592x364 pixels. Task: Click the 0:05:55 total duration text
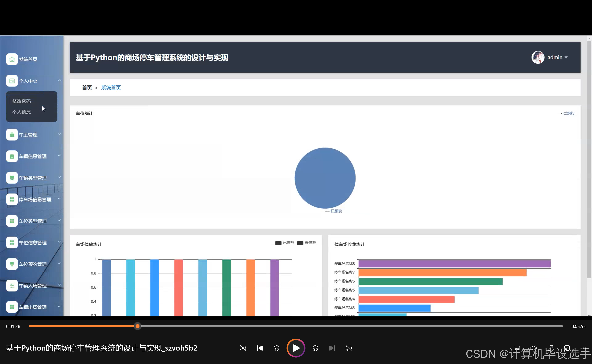578,326
